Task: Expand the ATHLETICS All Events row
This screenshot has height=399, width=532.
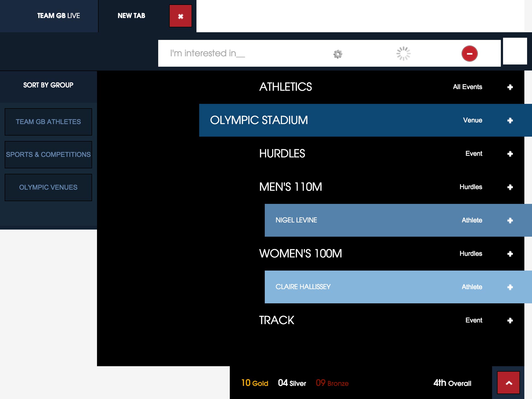Action: pyautogui.click(x=510, y=87)
